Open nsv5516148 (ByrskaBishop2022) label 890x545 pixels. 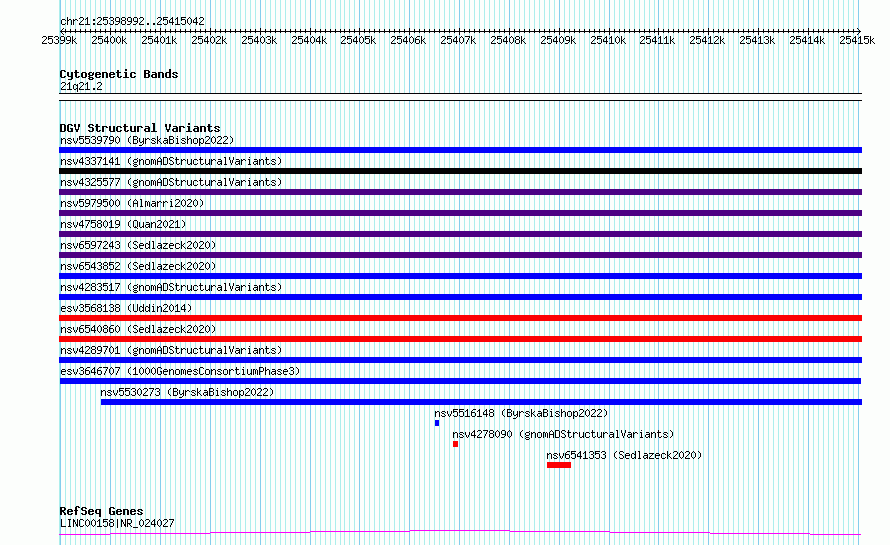[521, 413]
